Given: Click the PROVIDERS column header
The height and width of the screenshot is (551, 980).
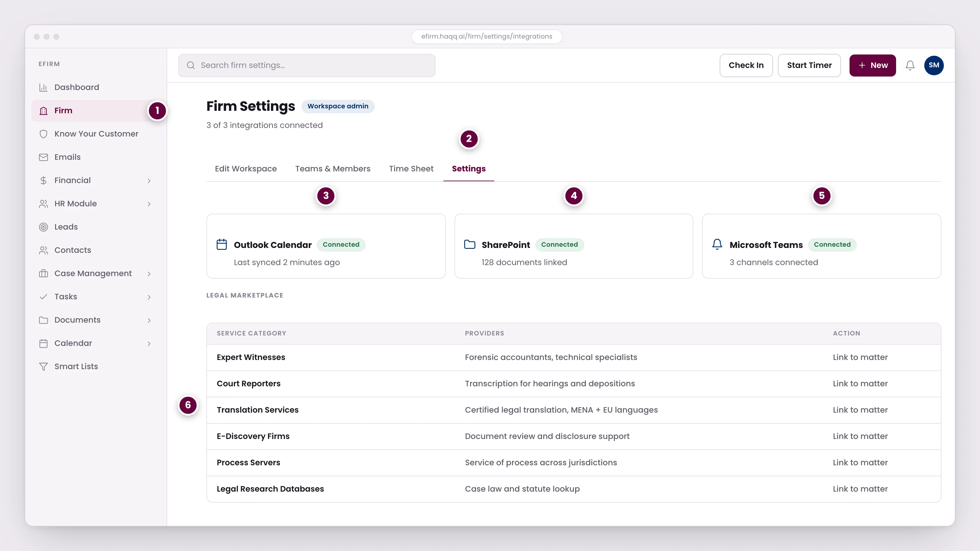Looking at the screenshot, I should [x=484, y=333].
